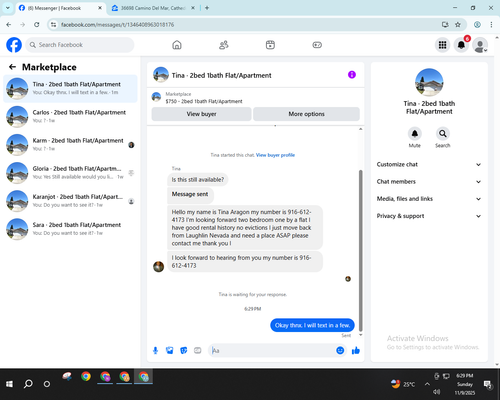The width and height of the screenshot is (500, 400).
Task: Send a thumbs-up like
Action: [x=356, y=350]
